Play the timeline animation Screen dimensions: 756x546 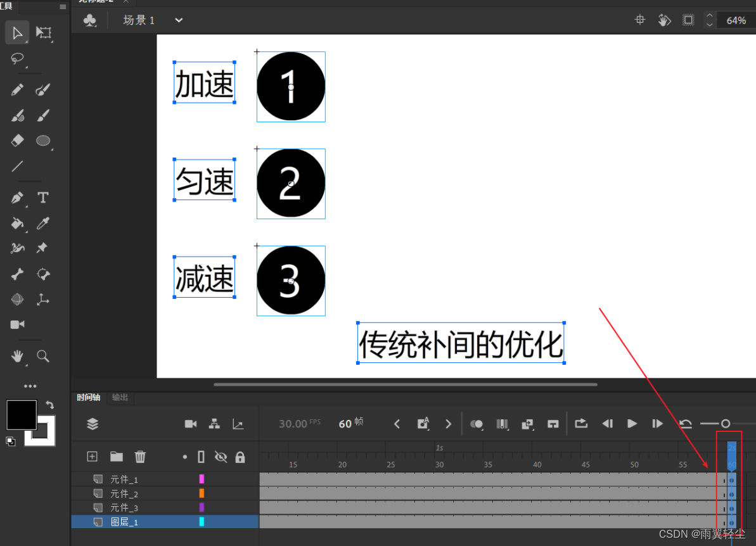632,424
